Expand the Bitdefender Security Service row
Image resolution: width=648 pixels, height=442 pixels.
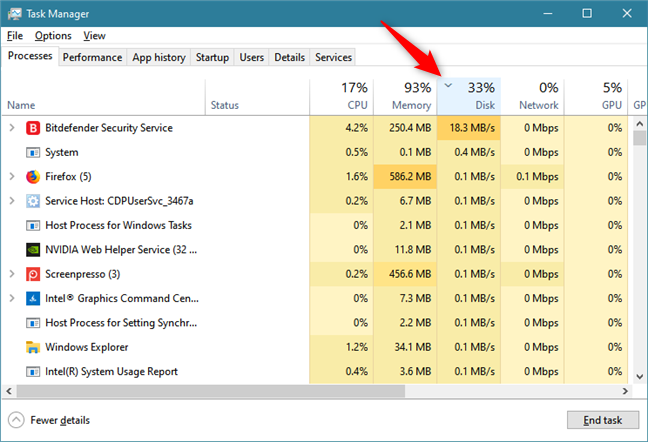pos(12,128)
